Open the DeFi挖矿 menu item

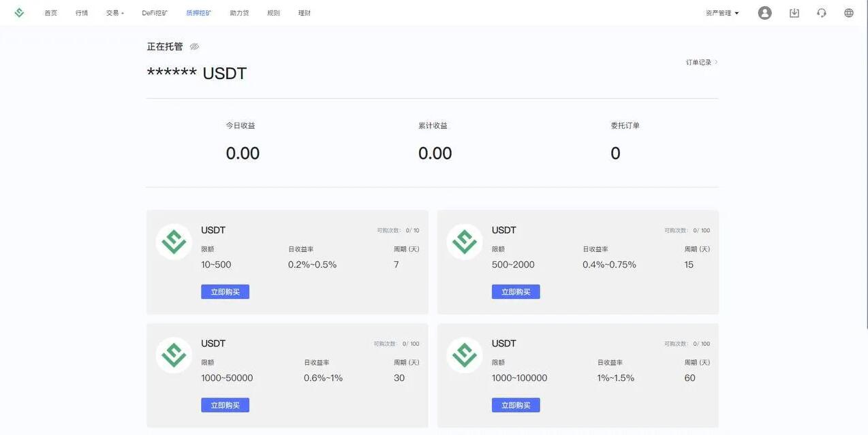pos(155,13)
